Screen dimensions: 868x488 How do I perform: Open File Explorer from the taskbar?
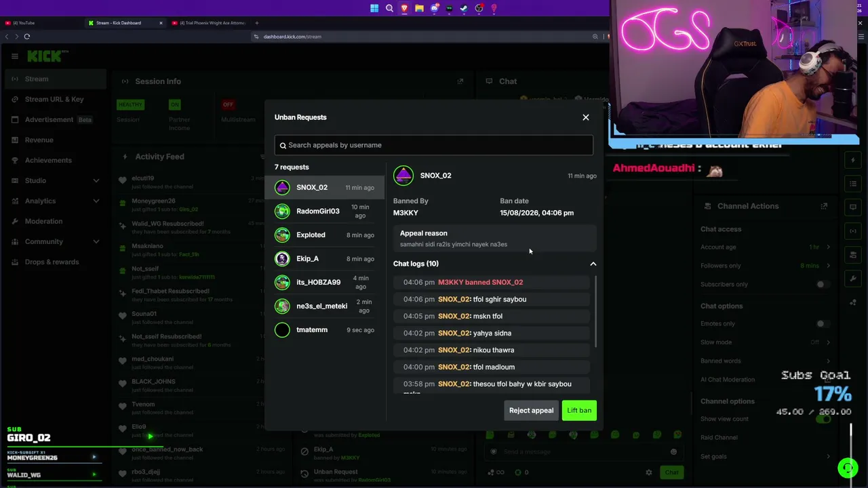click(419, 8)
